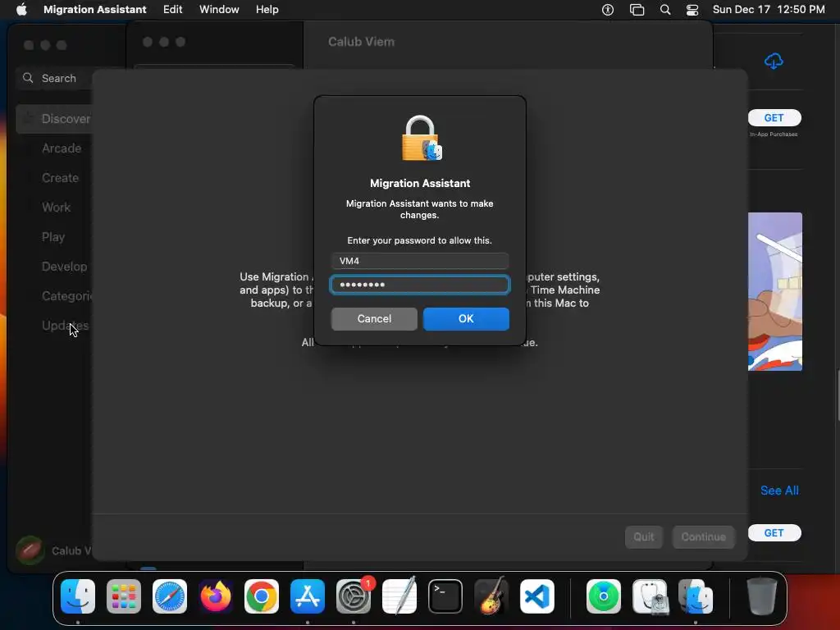
Task: Select Discover in App Store sidebar
Action: (x=53, y=119)
